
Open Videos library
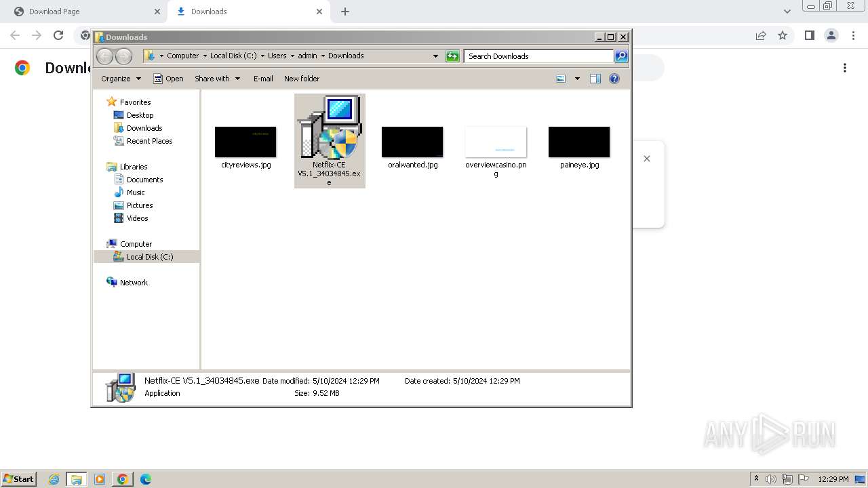(137, 218)
